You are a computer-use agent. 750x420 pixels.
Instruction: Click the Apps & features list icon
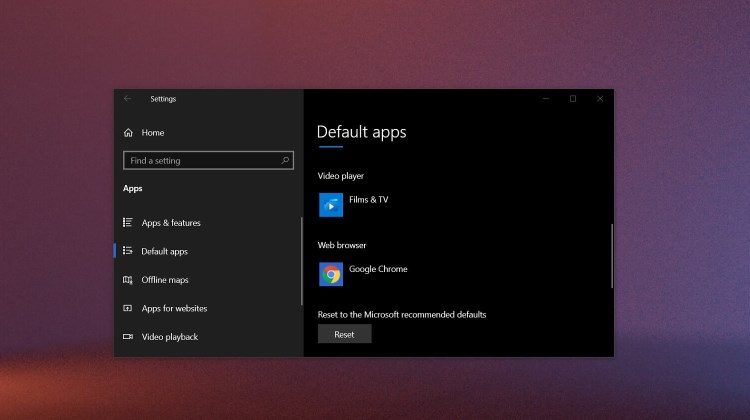coord(128,222)
